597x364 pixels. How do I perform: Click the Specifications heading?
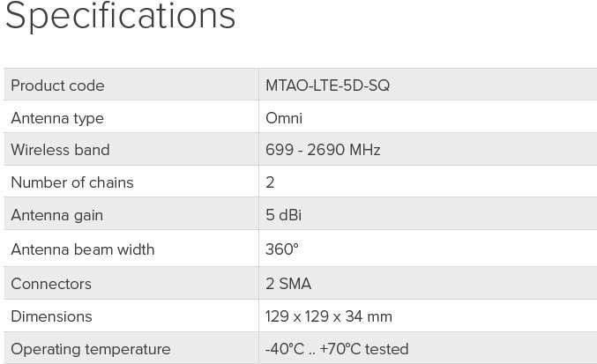(120, 16)
